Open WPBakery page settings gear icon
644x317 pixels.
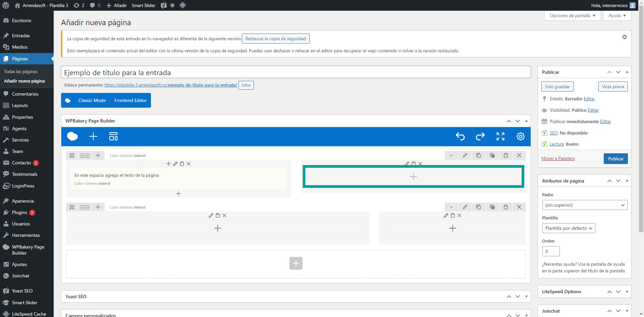click(521, 137)
